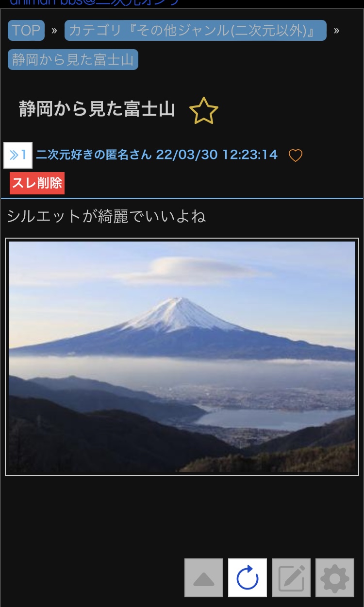Open the write-reply pencil button
Viewport: 364px width, 607px height.
[291, 578]
